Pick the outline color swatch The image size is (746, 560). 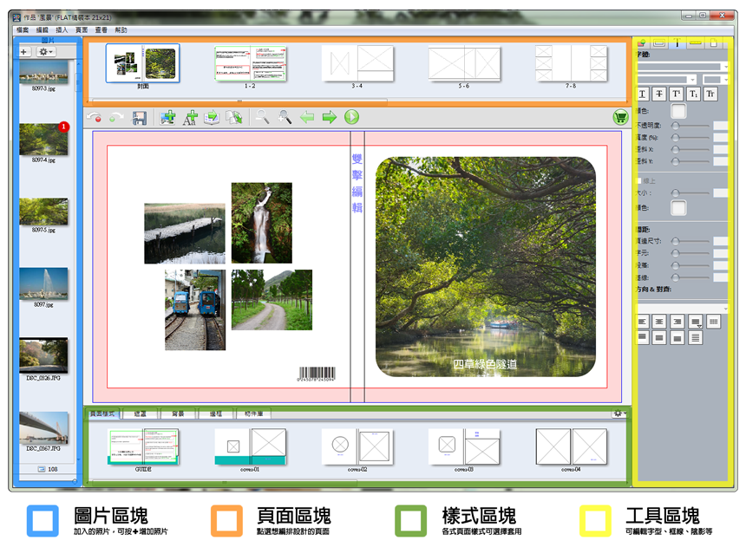coord(678,208)
